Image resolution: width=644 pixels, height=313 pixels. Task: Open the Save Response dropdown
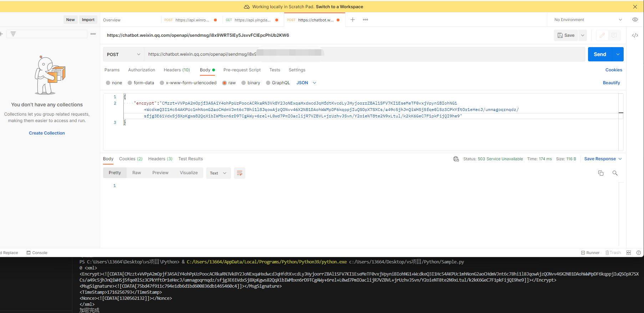click(x=603, y=159)
